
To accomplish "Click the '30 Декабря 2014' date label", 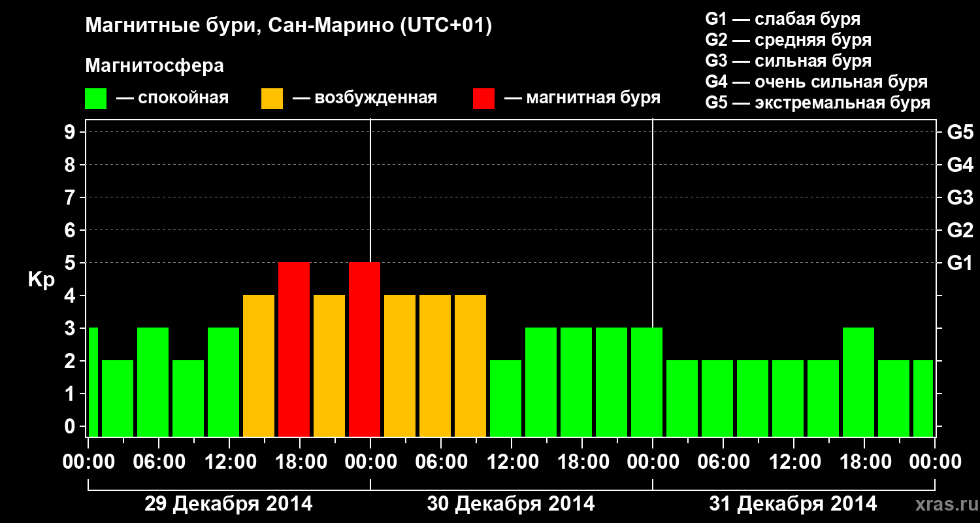I will pyautogui.click(x=511, y=504).
